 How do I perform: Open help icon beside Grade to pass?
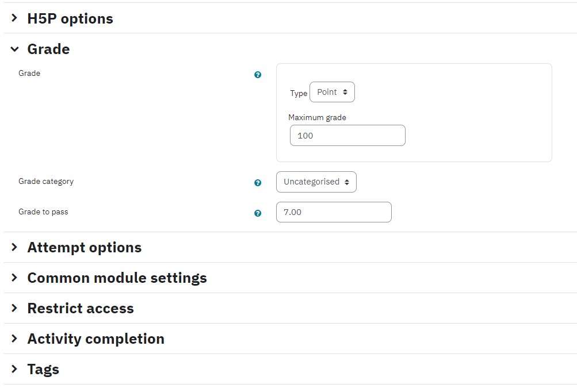pyautogui.click(x=258, y=213)
